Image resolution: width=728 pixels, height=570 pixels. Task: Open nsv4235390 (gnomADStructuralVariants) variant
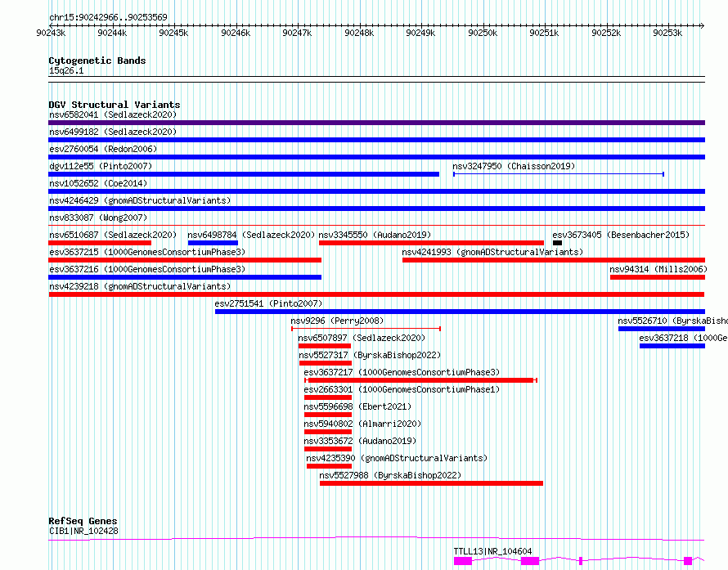pos(397,458)
